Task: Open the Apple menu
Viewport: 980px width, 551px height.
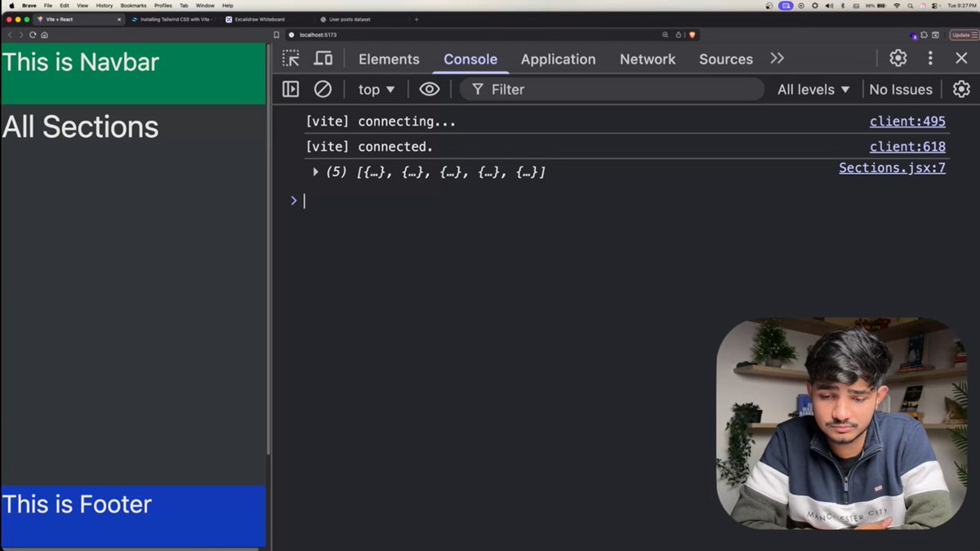Action: click(x=11, y=6)
